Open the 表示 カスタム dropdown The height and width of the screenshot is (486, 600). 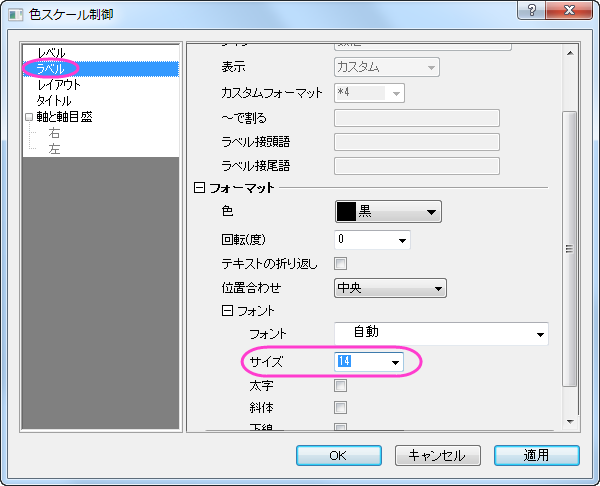(386, 67)
